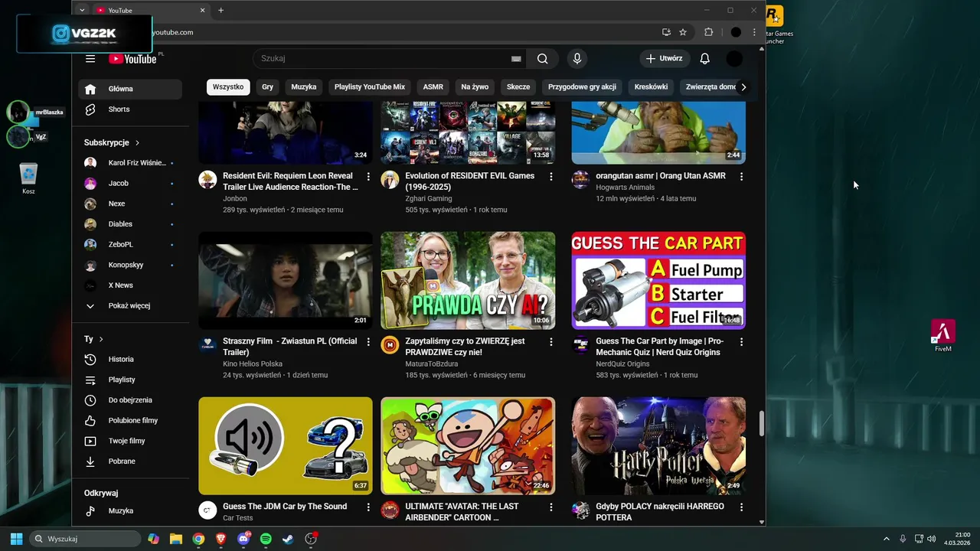
Task: Open Do obejrzenia watch later list
Action: click(x=130, y=400)
